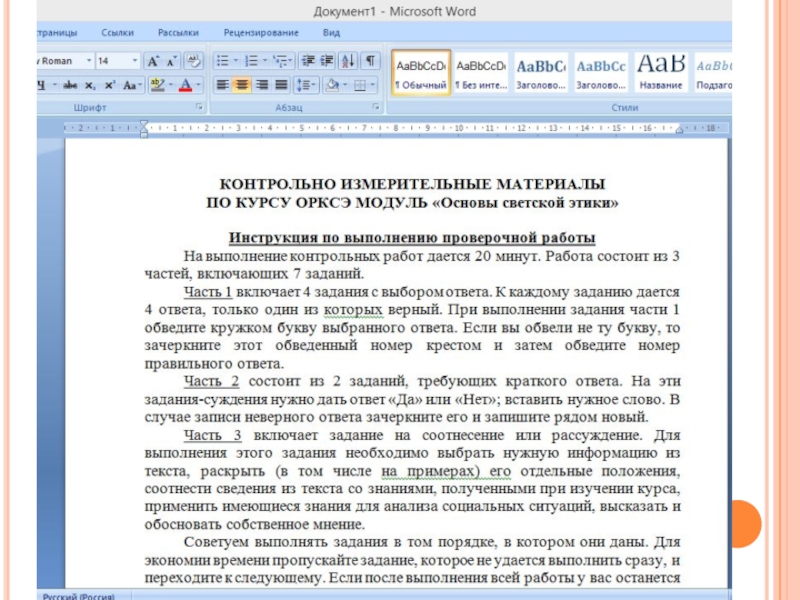Viewport: 800px width, 600px height.
Task: Click the Grow Font icon
Action: click(x=152, y=61)
